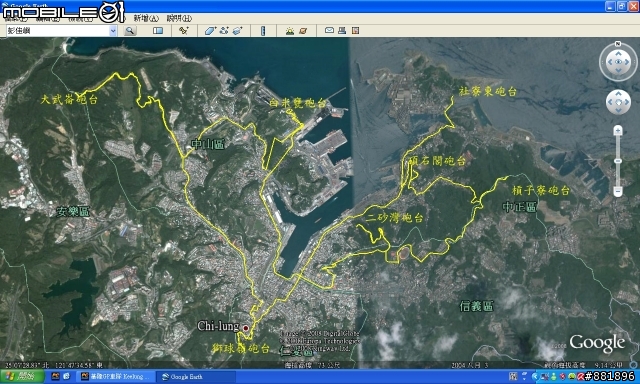Image resolution: width=640 pixels, height=384 pixels.
Task: Click the imagery date 2004 in status bar
Action: point(469,365)
